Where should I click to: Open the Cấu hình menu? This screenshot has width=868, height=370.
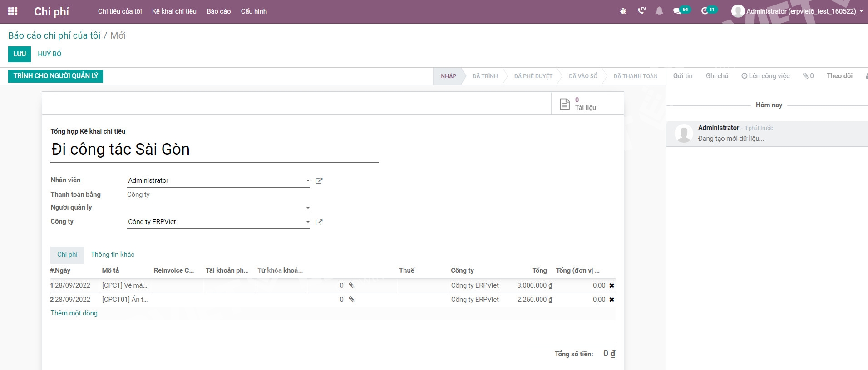pyautogui.click(x=254, y=11)
